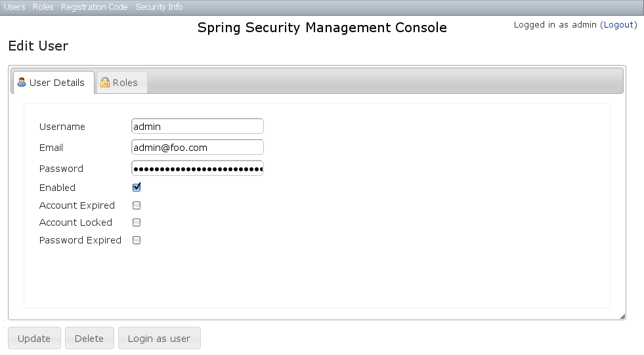Click into the Email input field
644x355 pixels.
[x=197, y=148]
